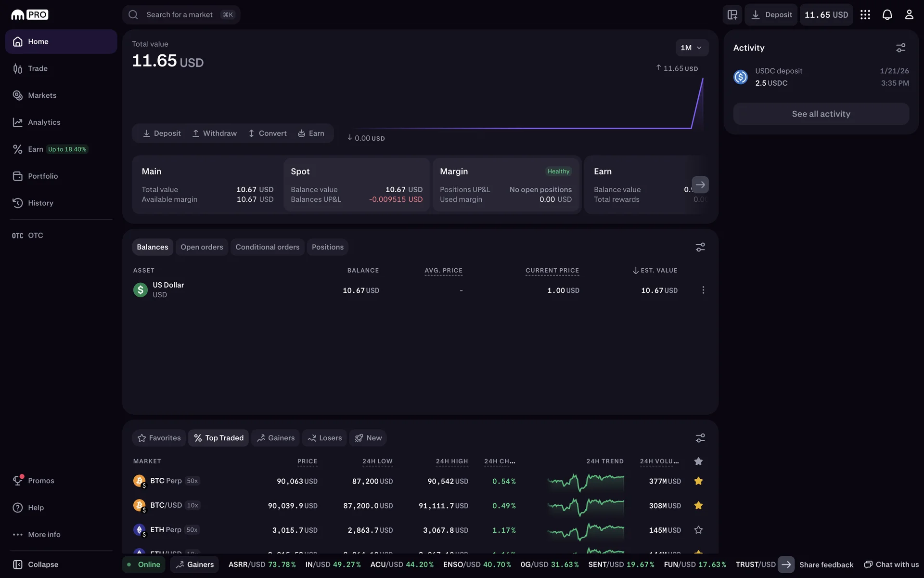Open US Dollar row options menu
The image size is (924, 578).
click(703, 290)
